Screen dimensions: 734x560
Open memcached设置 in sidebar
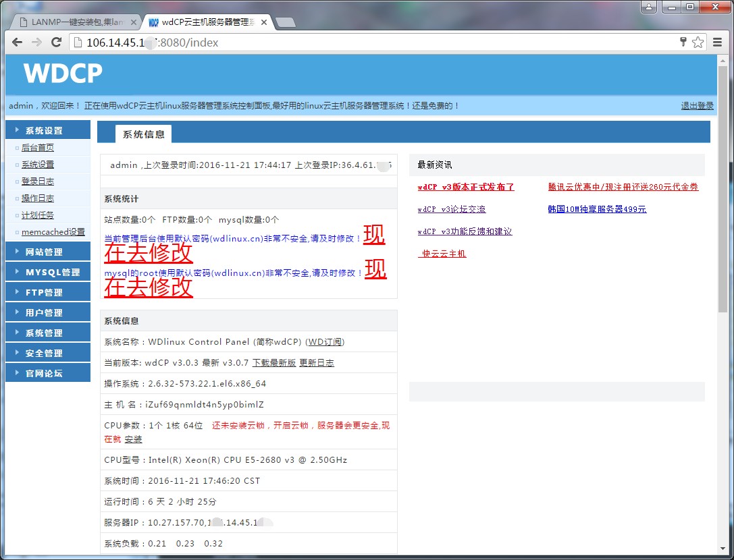pyautogui.click(x=53, y=231)
